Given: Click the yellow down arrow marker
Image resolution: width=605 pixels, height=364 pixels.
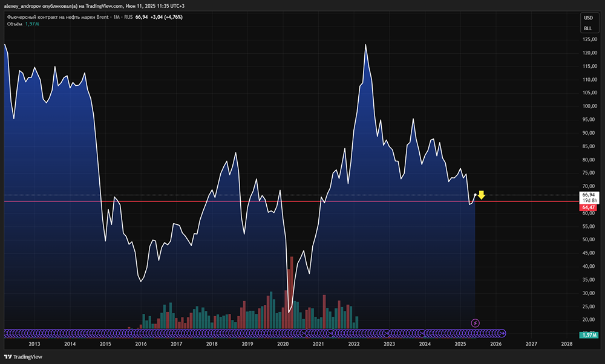Looking at the screenshot, I should [482, 195].
